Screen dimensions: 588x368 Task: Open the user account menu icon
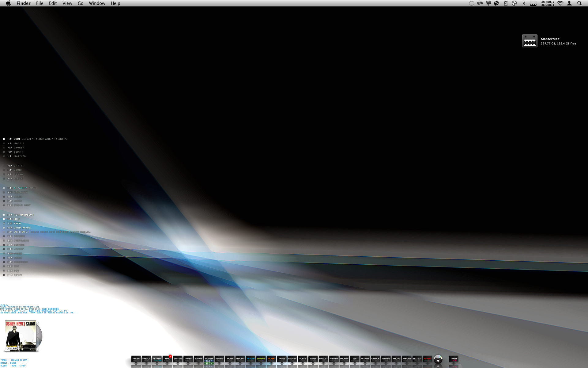click(x=569, y=3)
